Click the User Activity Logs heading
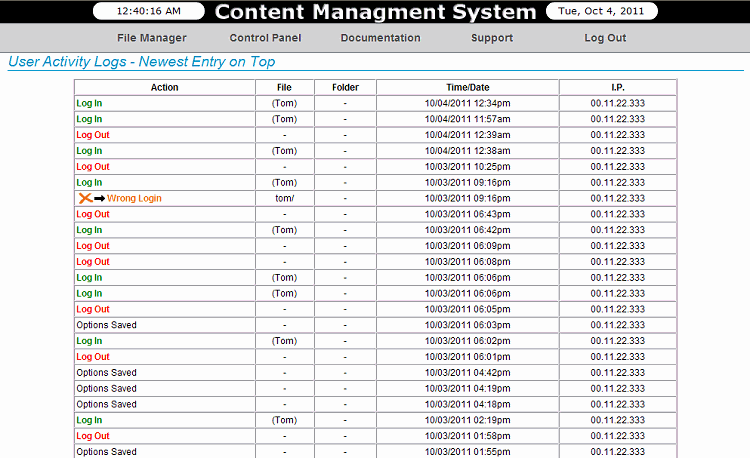 pyautogui.click(x=142, y=62)
